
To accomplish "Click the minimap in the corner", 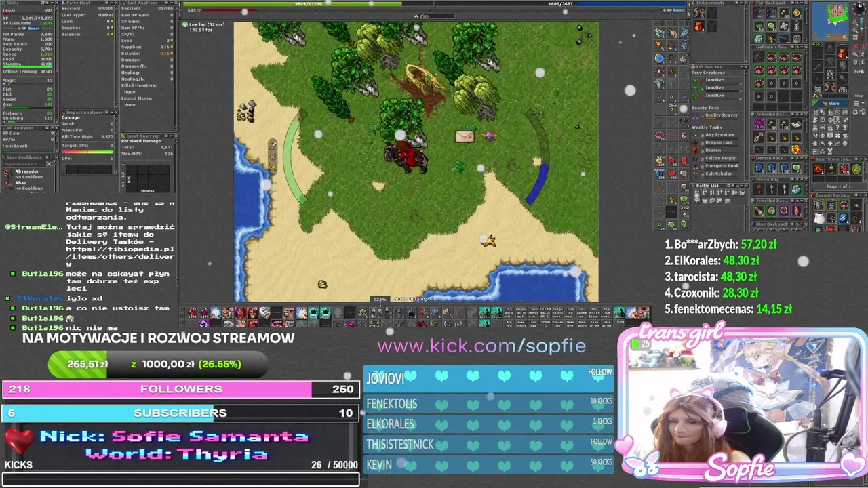I will [x=830, y=21].
